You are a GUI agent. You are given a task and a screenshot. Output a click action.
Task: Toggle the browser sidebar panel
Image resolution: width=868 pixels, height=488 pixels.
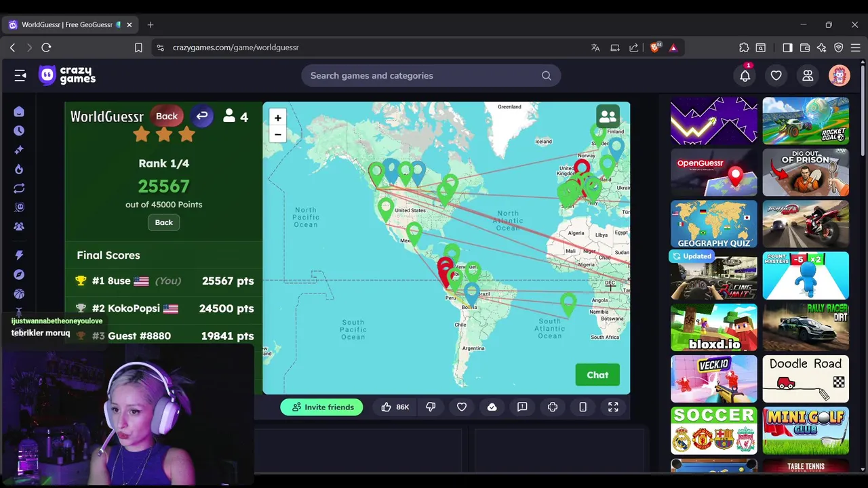787,47
